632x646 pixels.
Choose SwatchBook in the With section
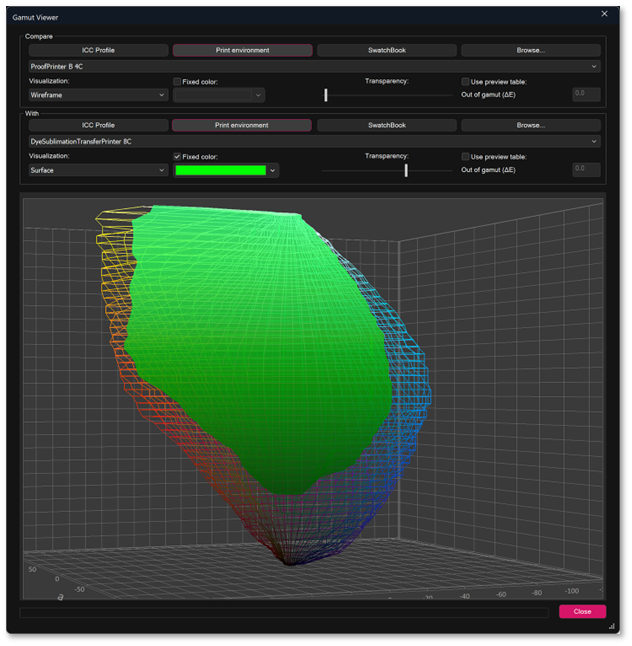tap(386, 126)
